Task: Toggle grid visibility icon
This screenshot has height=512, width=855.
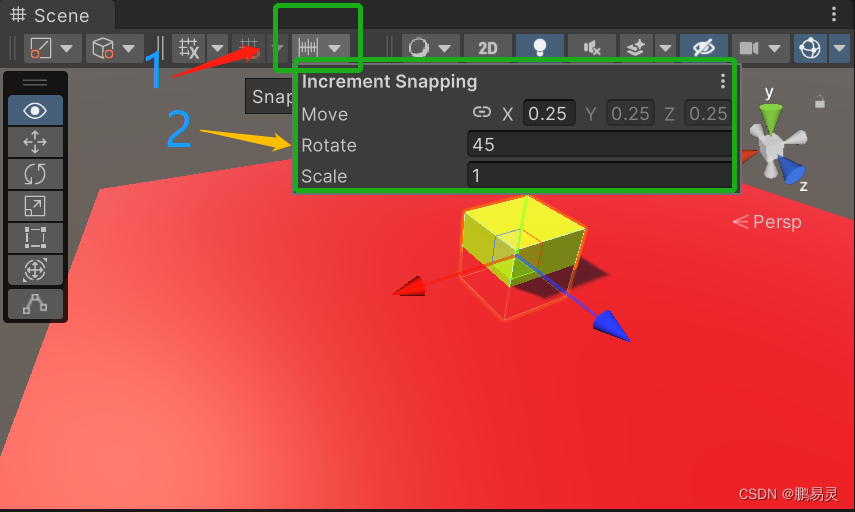Action: [x=189, y=48]
